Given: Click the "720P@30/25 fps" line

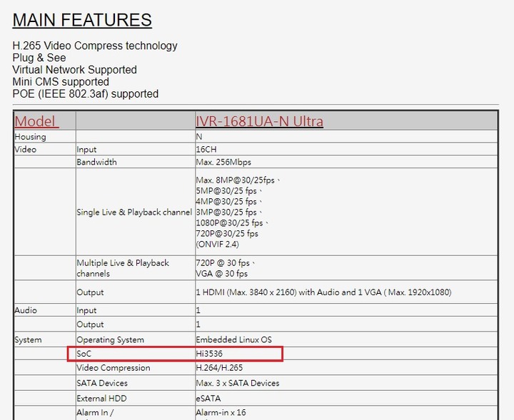Looking at the screenshot, I should (x=227, y=234).
